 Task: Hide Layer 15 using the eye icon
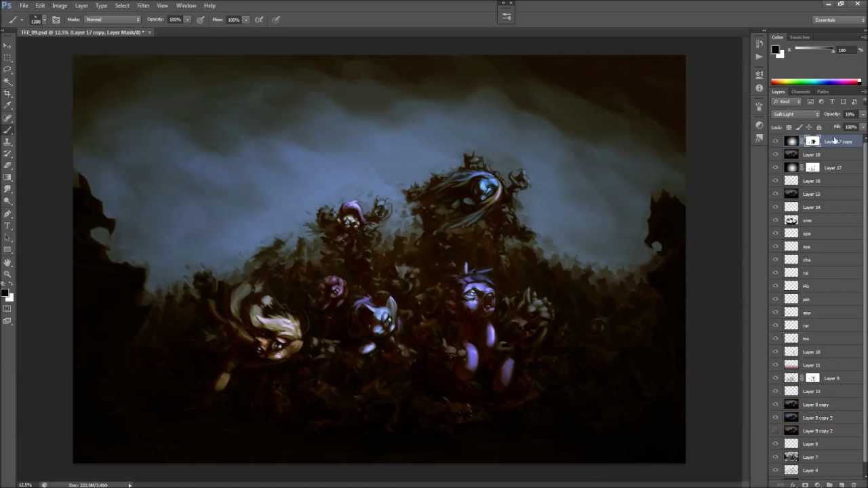click(776, 194)
